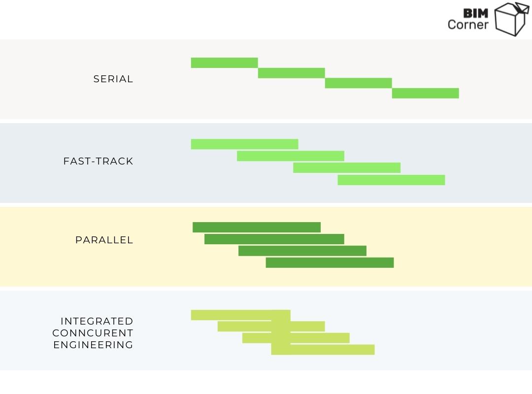Click the second Serial bar
Image resolution: width=532 pixels, height=394 pixels.
tap(292, 73)
